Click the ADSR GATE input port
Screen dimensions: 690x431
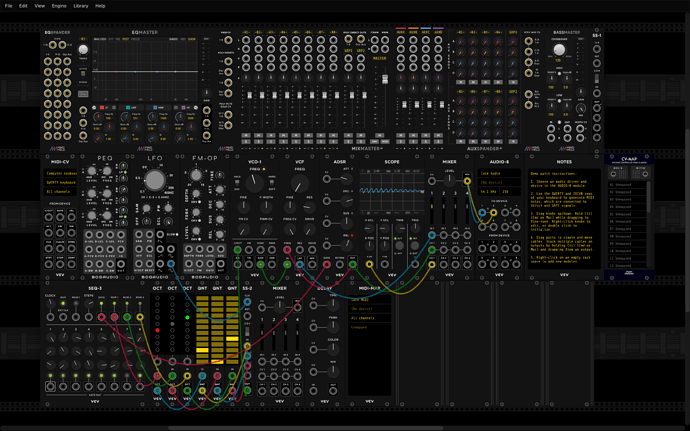[x=327, y=264]
